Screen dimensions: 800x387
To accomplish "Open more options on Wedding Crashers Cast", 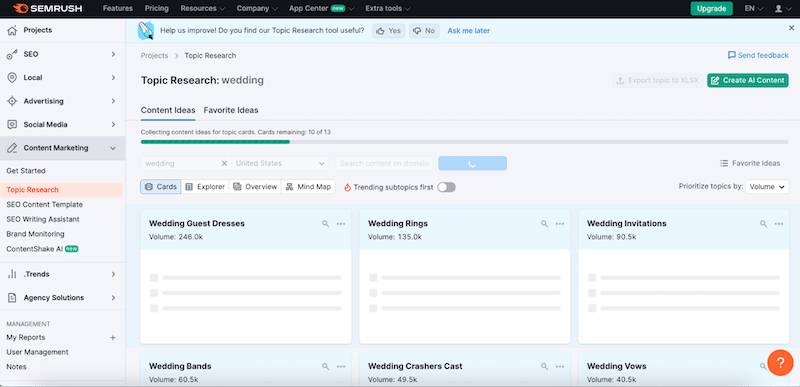I will click(560, 367).
